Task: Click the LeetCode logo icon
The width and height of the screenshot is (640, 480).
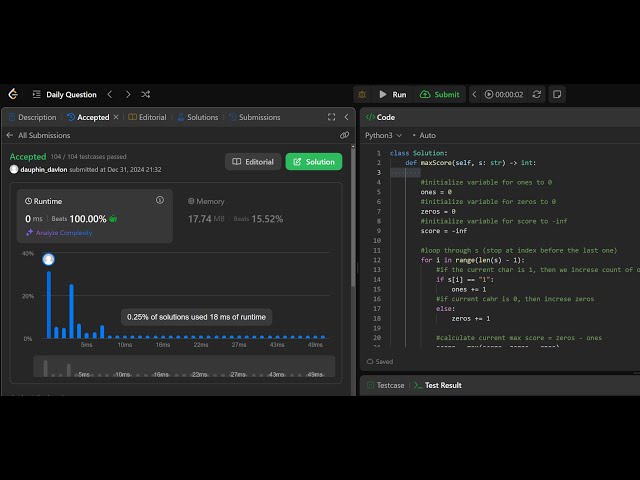Action: click(13, 94)
